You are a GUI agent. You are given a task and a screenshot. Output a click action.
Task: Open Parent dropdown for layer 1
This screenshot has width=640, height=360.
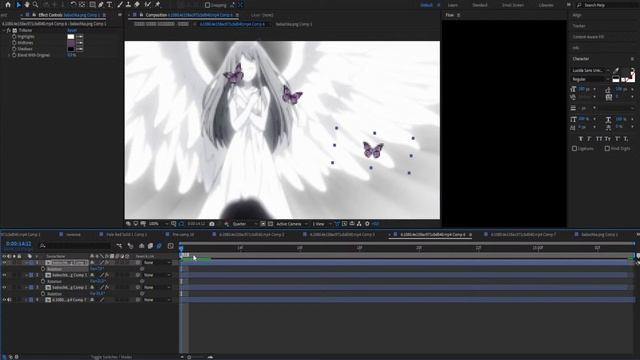click(157, 262)
